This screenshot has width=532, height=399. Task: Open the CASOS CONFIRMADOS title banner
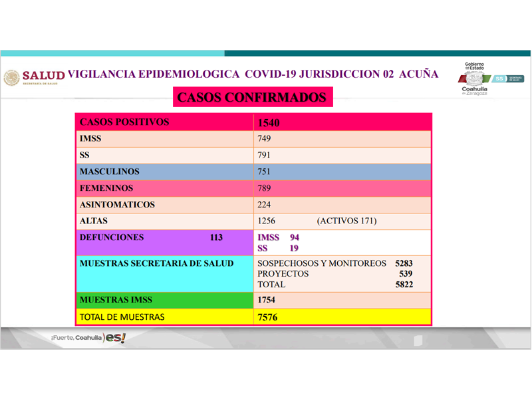click(x=253, y=97)
